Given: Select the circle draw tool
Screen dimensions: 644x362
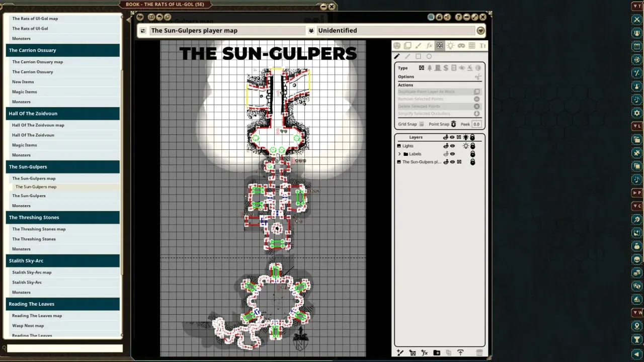Looking at the screenshot, I should pyautogui.click(x=429, y=56).
